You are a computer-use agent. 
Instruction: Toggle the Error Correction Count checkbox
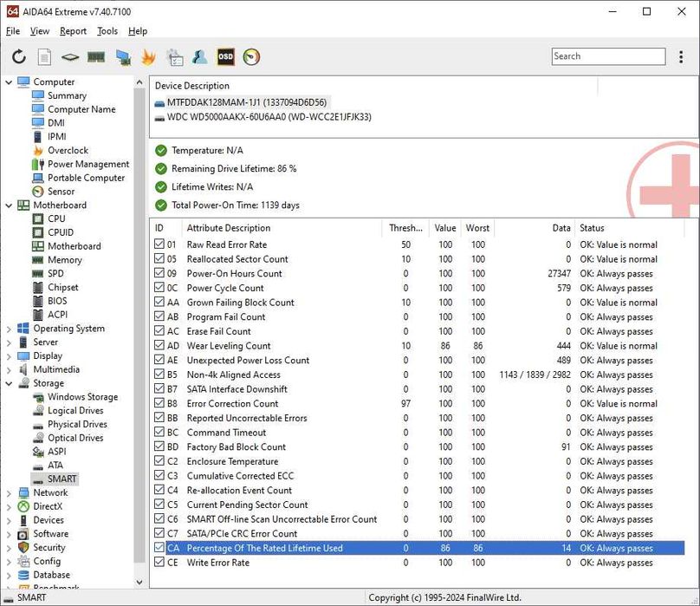coord(159,403)
